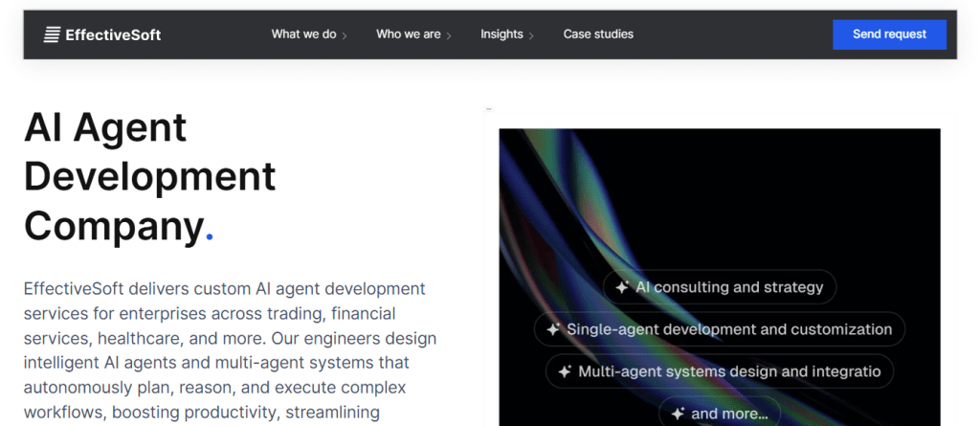This screenshot has height=426, width=980.
Task: Click the AI Agent Development Company heading
Action: [150, 176]
